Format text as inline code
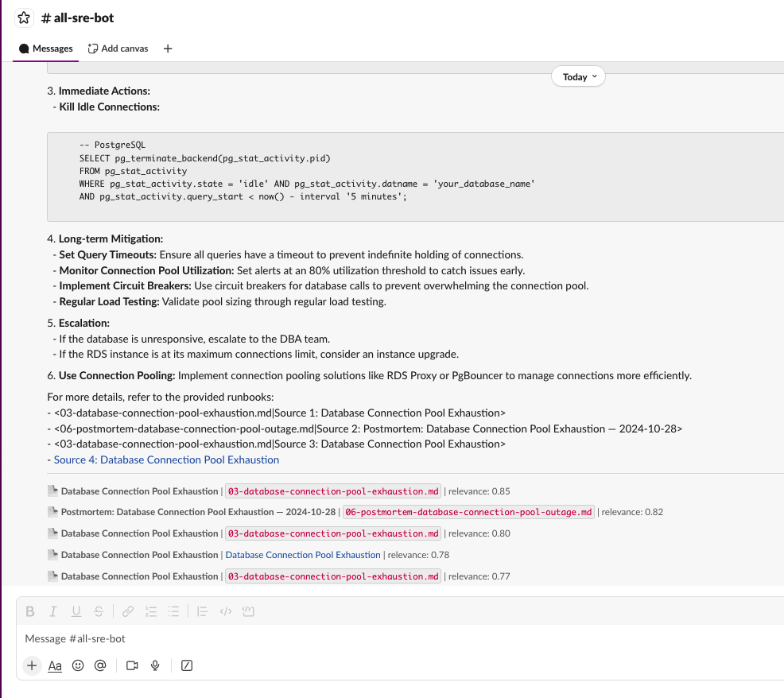 (225, 611)
